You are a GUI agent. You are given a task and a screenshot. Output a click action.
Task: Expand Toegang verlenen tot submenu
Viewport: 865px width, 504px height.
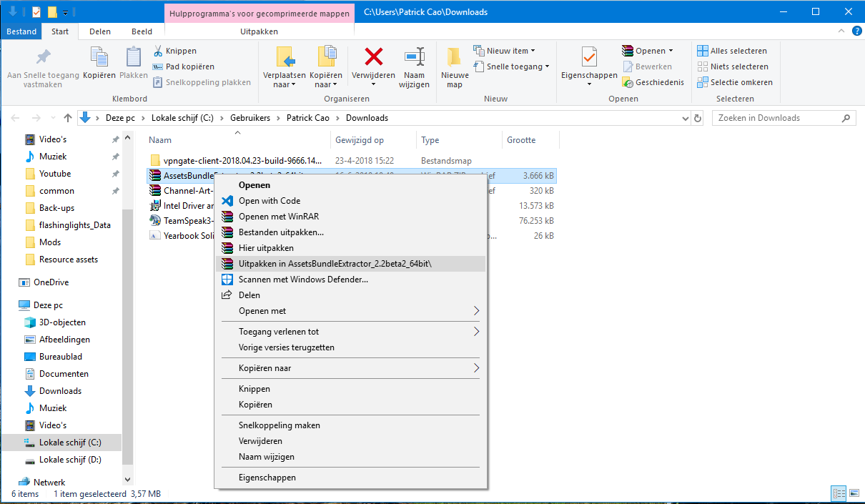coord(350,332)
